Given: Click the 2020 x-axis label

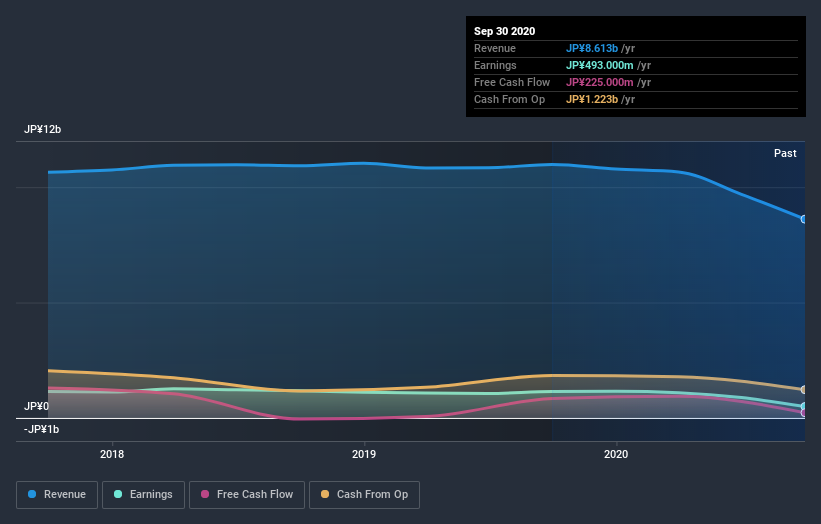Looking at the screenshot, I should click(616, 454).
